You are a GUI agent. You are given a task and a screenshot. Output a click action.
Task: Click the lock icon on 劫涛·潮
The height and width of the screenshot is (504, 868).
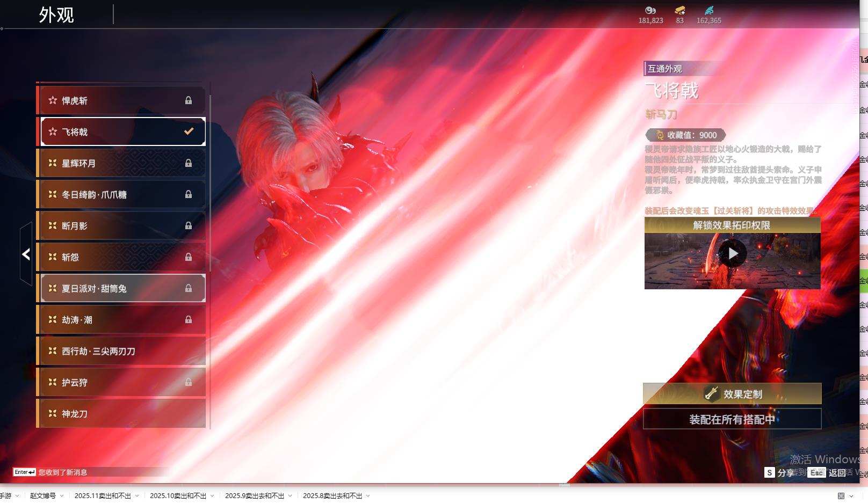pos(189,320)
